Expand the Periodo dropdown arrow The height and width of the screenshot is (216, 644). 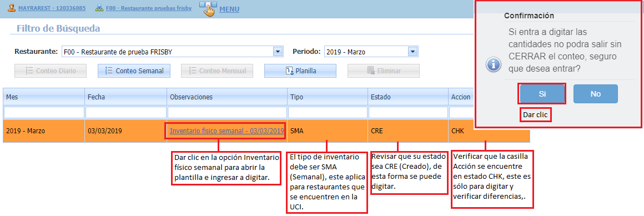tap(412, 52)
